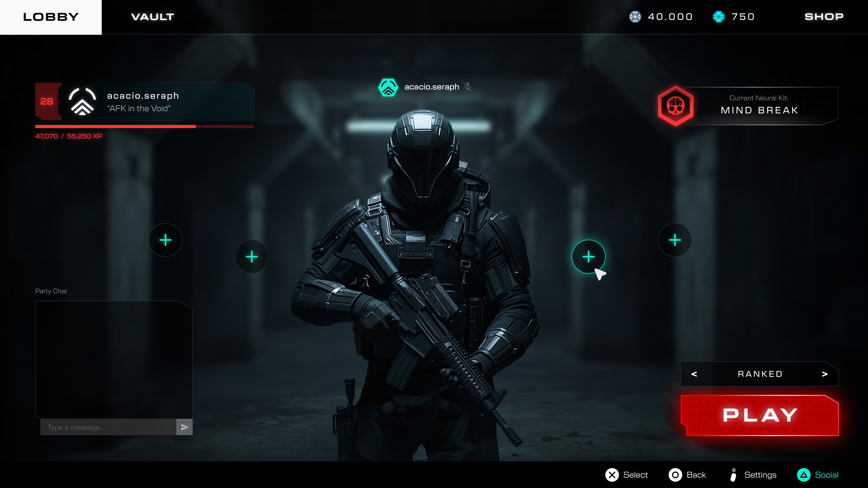This screenshot has height=488, width=868.
Task: Open the Shop tab
Action: pos(824,17)
